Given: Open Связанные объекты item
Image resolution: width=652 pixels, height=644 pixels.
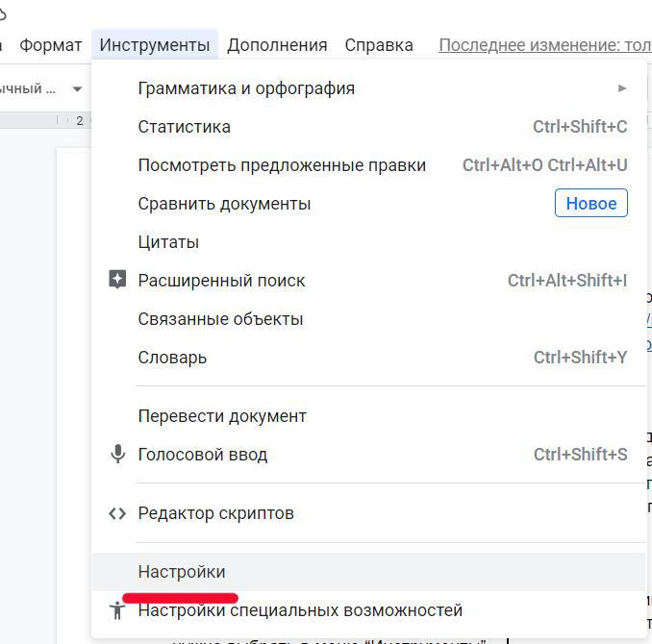Looking at the screenshot, I should pos(220,319).
